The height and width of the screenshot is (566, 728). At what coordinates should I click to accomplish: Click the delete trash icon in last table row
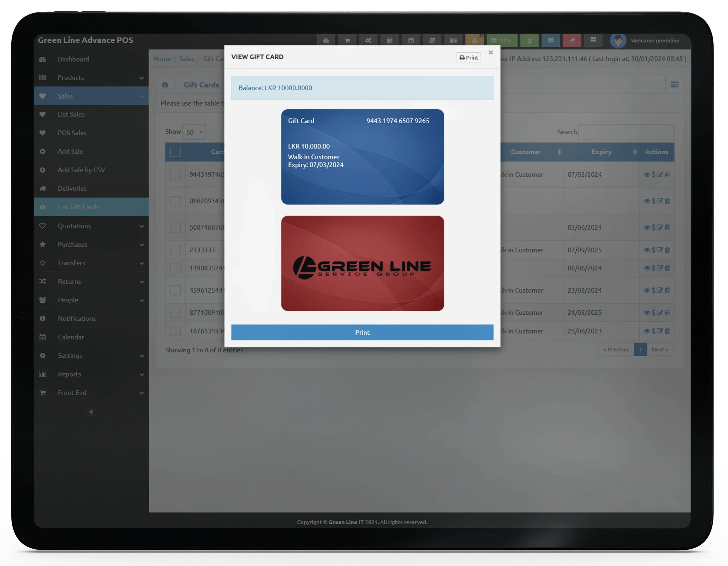[x=667, y=331]
